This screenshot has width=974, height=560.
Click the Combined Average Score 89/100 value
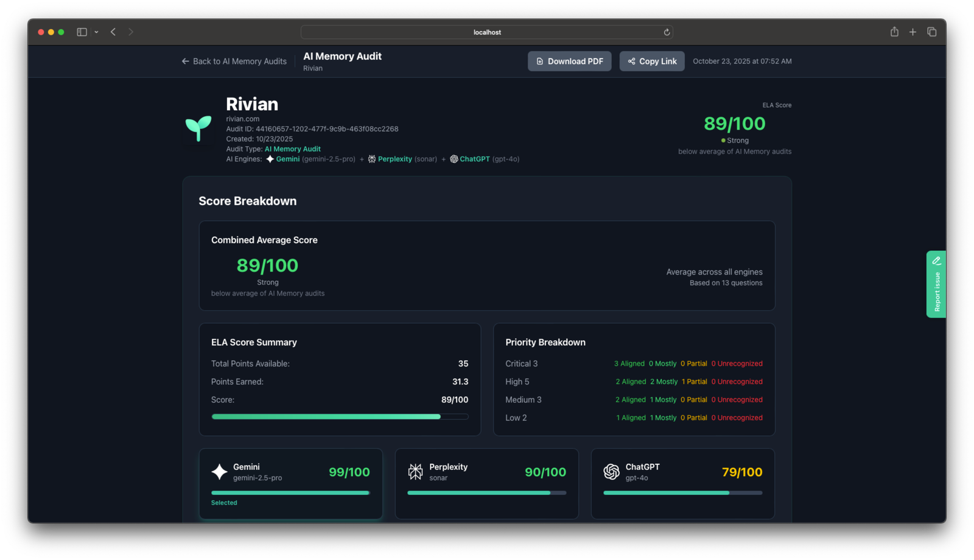point(267,265)
